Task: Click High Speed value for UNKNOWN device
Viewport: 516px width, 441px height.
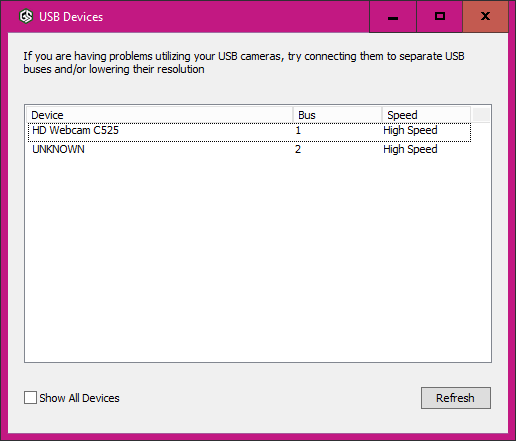Action: (x=410, y=149)
